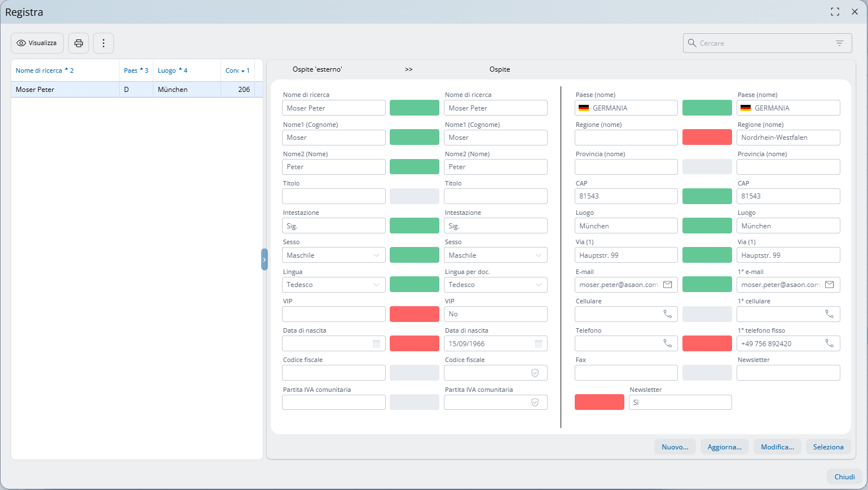868x490 pixels.
Task: Click the print icon in the toolbar
Action: tap(78, 43)
